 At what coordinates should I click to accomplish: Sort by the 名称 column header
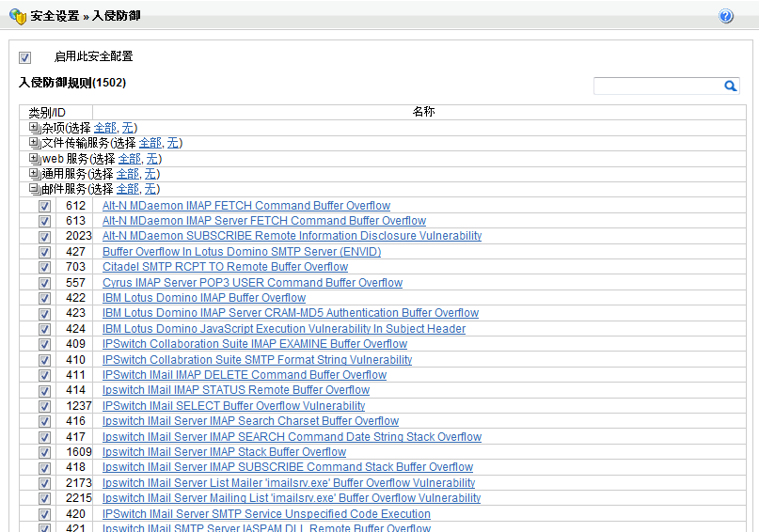(x=423, y=112)
